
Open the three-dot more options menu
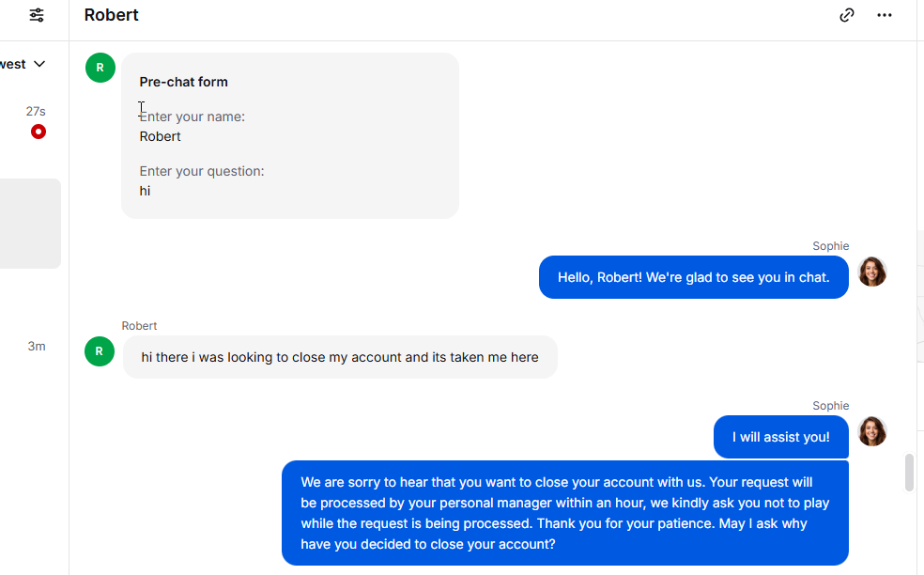[885, 15]
